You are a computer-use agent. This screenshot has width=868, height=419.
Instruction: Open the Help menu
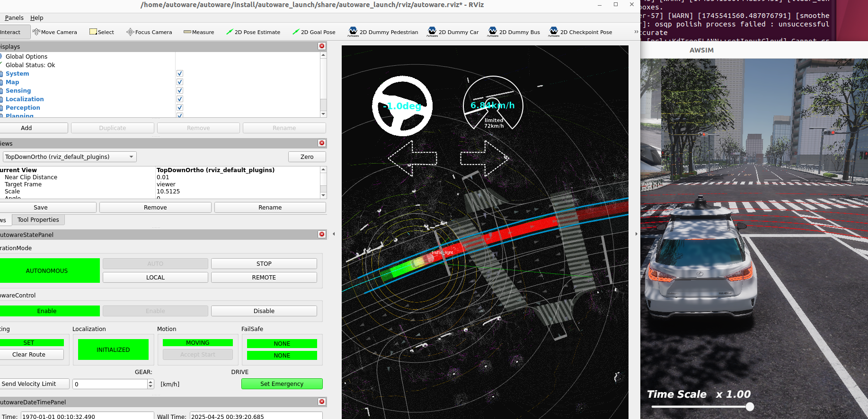[37, 17]
